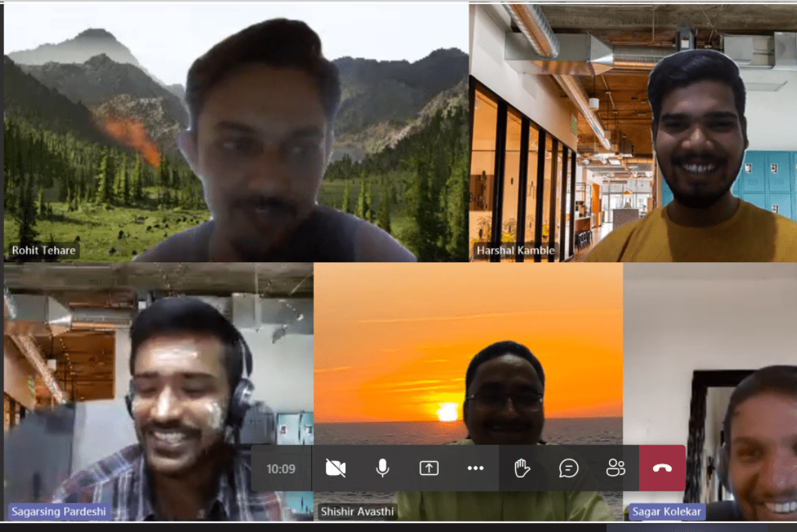Image resolution: width=797 pixels, height=532 pixels.
Task: Select Harshal Kamble's video tile
Action: tap(633, 133)
